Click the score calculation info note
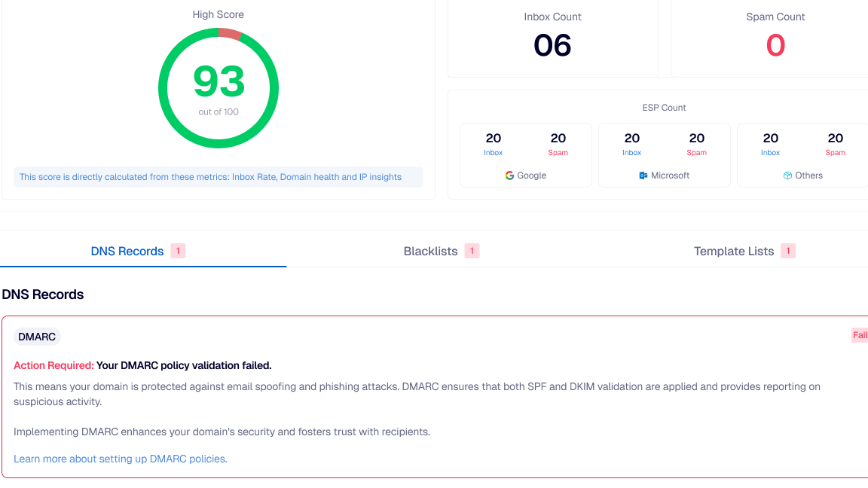The image size is (868, 488). click(211, 177)
